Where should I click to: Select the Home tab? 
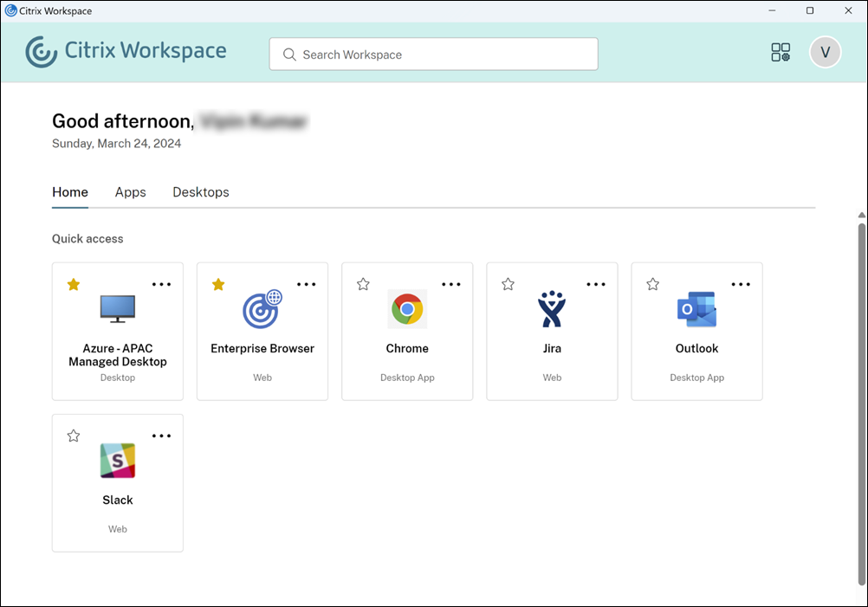[70, 192]
